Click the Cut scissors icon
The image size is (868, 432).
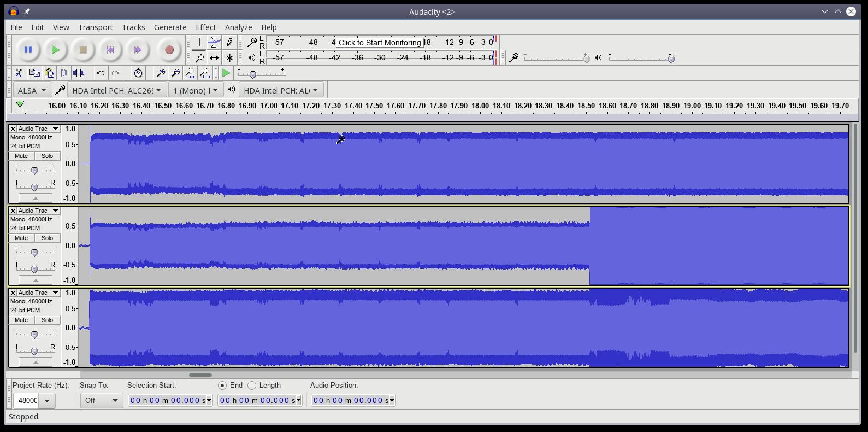[19, 73]
